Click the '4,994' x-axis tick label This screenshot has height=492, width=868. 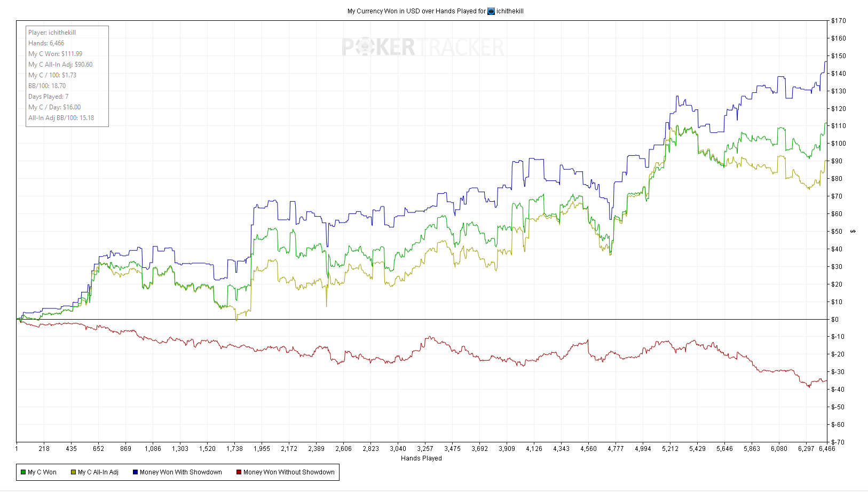click(x=643, y=449)
